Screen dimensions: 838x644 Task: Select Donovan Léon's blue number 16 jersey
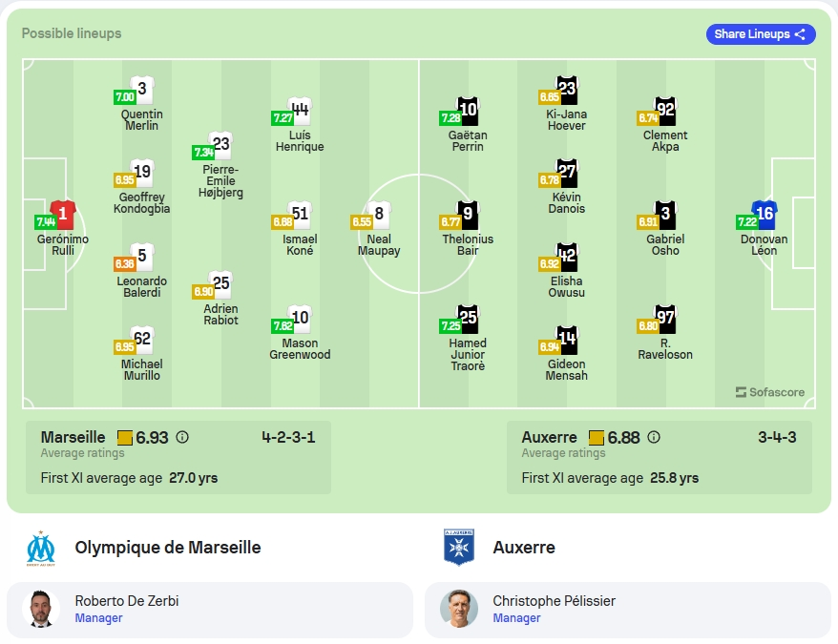[x=765, y=215]
